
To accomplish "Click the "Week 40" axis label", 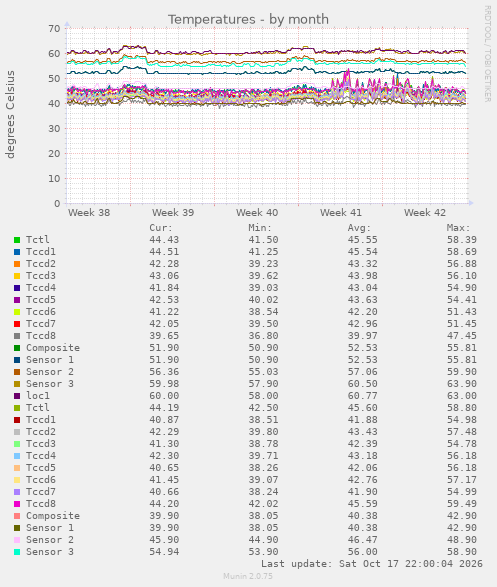I will 257,213.
